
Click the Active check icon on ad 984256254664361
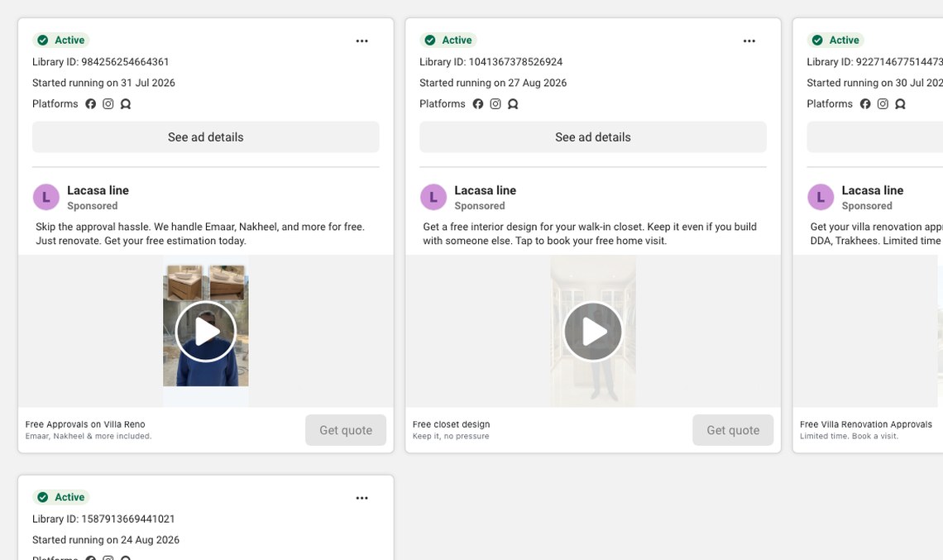pos(43,41)
